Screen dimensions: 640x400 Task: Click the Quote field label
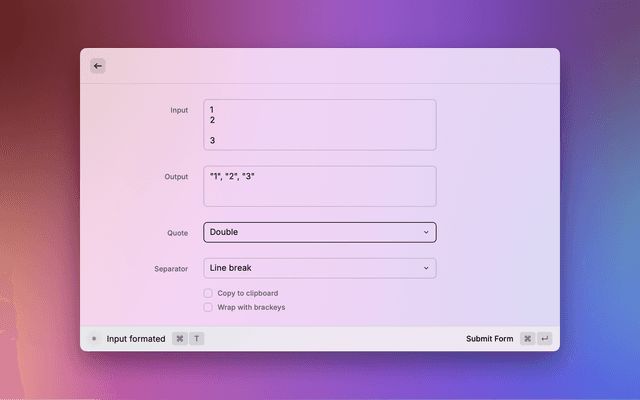177,233
